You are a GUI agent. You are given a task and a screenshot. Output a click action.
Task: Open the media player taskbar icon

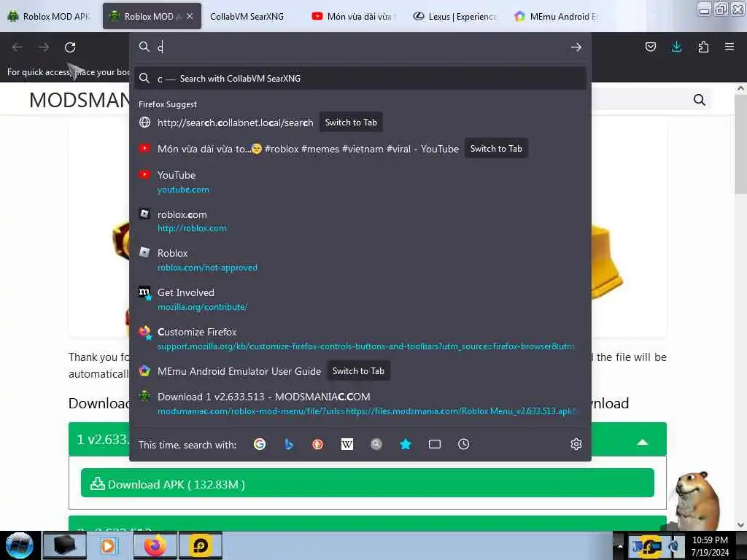[109, 545]
